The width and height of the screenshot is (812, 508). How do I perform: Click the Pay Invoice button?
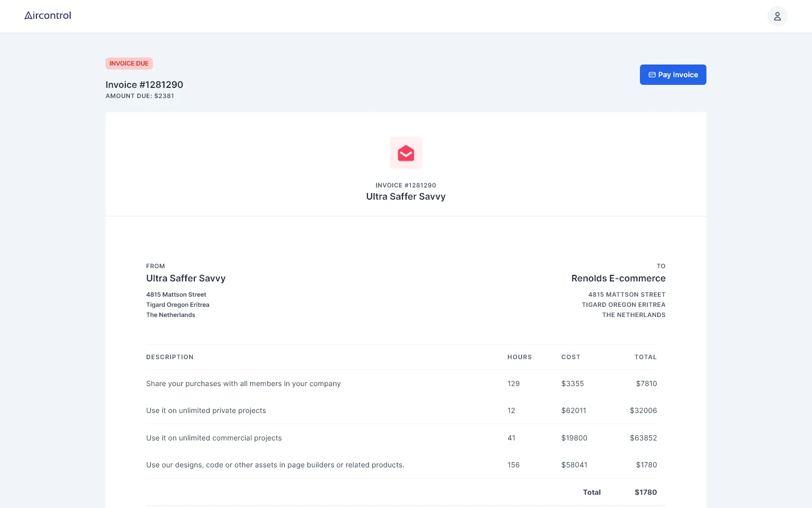click(673, 75)
